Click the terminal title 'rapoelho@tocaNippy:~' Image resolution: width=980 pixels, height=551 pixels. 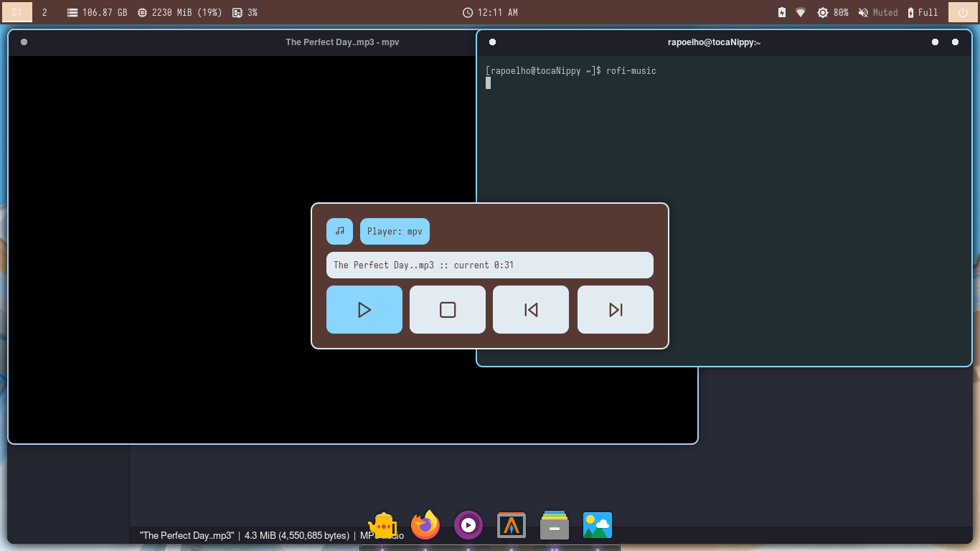point(714,42)
